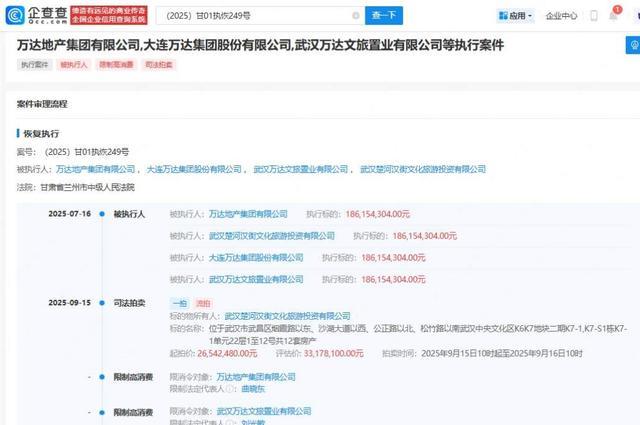Image resolution: width=640 pixels, height=425 pixels.
Task: Open 大连万达集团股份有限公司 in 2025-07-16 timeline entry
Action: 256,258
